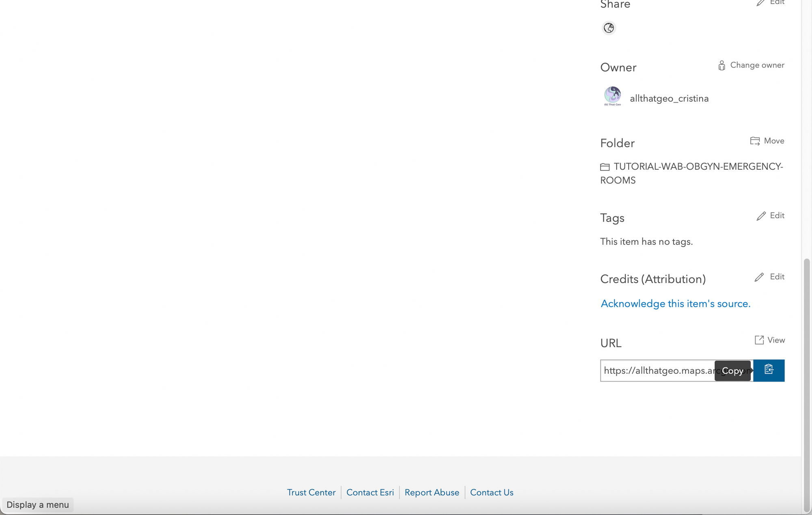The width and height of the screenshot is (812, 515).
Task: Click the Share edit pencil icon
Action: (x=760, y=3)
